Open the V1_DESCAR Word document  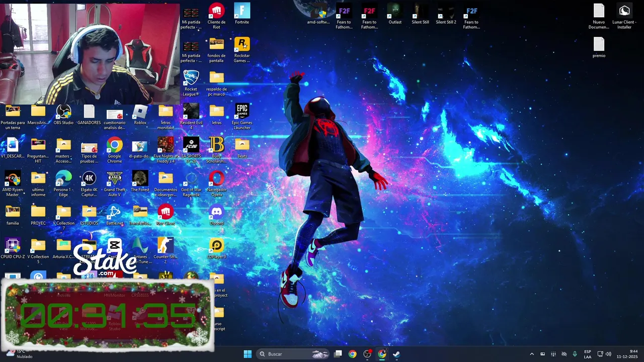[x=13, y=148]
